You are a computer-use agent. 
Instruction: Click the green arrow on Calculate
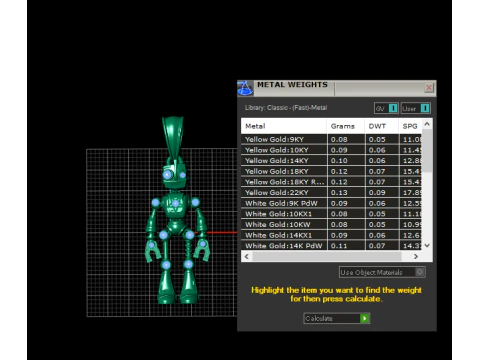pos(364,318)
